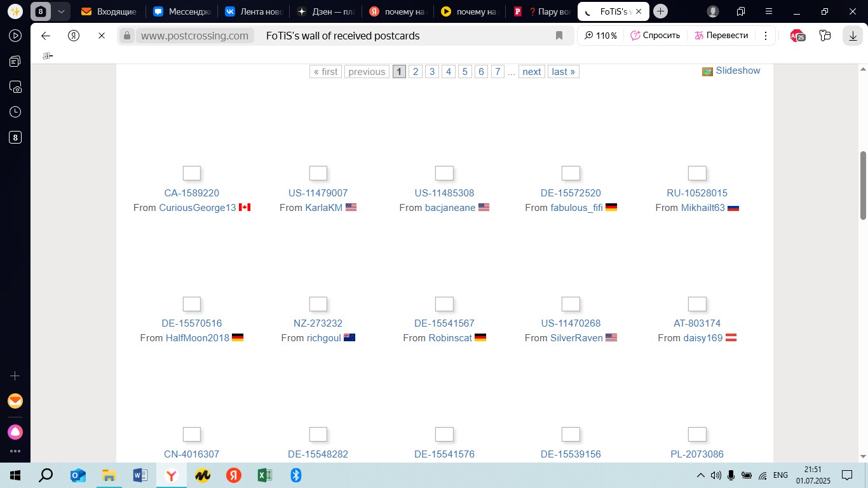Open zoom control showing 110 %

601,36
